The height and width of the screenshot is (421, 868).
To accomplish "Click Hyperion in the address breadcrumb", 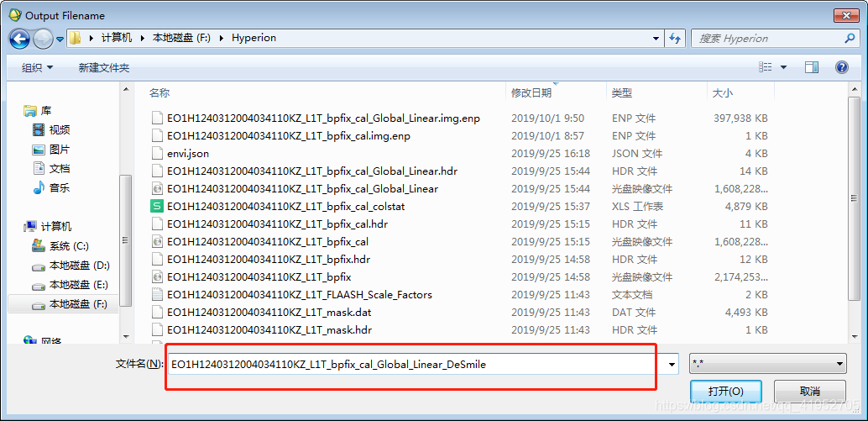I will [254, 38].
